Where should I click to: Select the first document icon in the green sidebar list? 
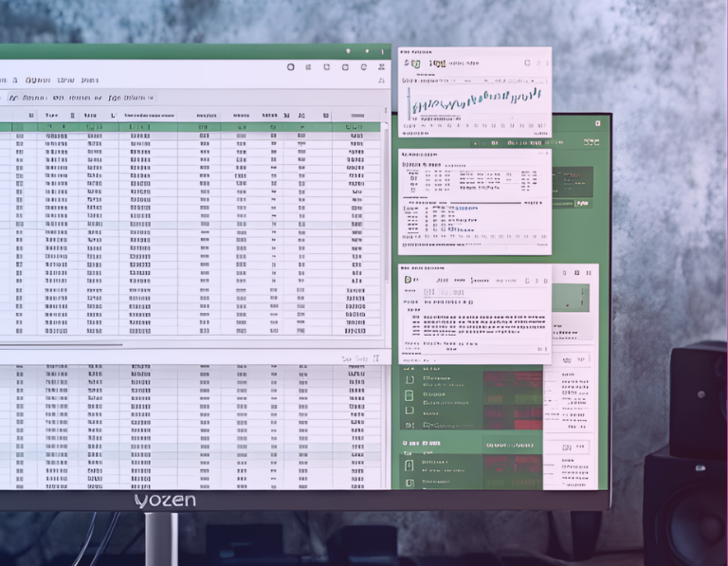pos(409,379)
